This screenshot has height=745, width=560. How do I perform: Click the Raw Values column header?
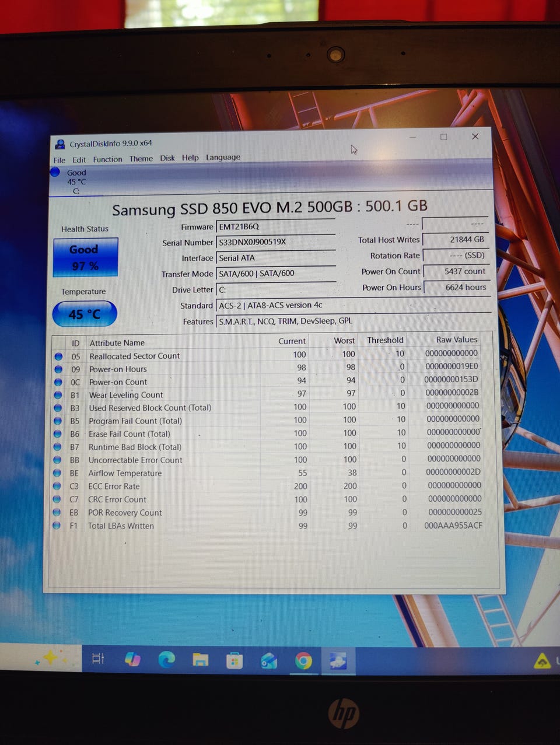click(456, 340)
